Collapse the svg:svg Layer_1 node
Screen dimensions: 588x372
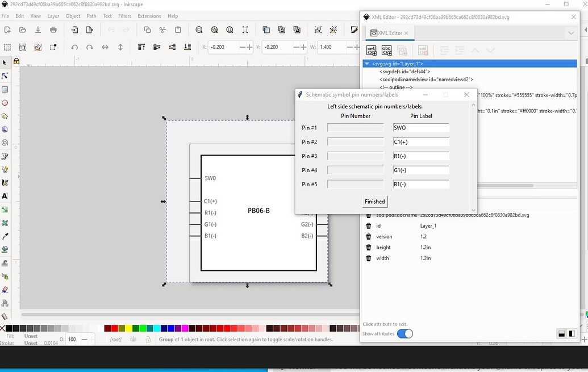[367, 64]
